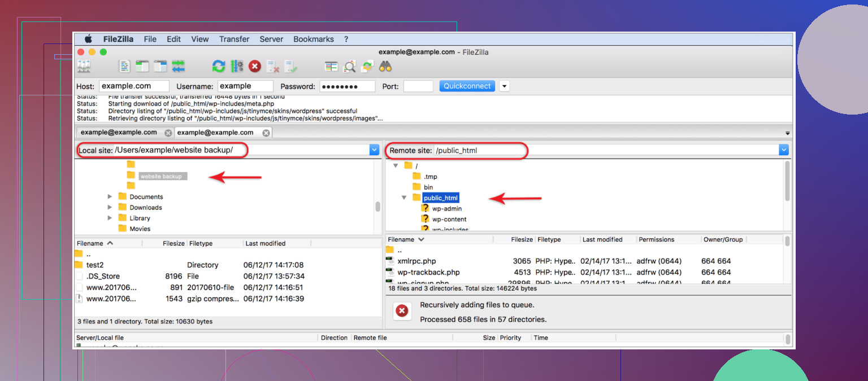Refresh file and folder lists icon
Screen dimensions: 868x381
click(x=219, y=66)
